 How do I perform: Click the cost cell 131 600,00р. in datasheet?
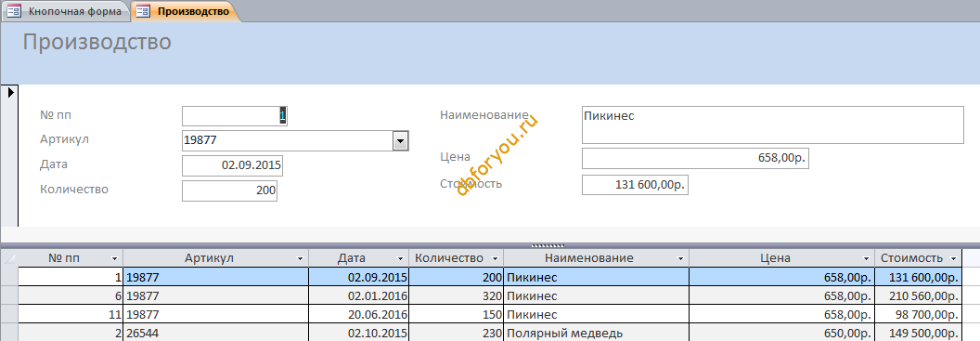coord(918,277)
